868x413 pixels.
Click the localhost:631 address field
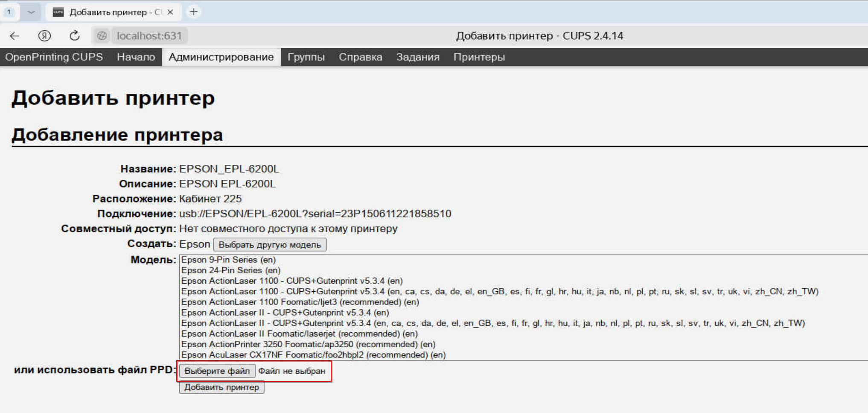click(149, 36)
